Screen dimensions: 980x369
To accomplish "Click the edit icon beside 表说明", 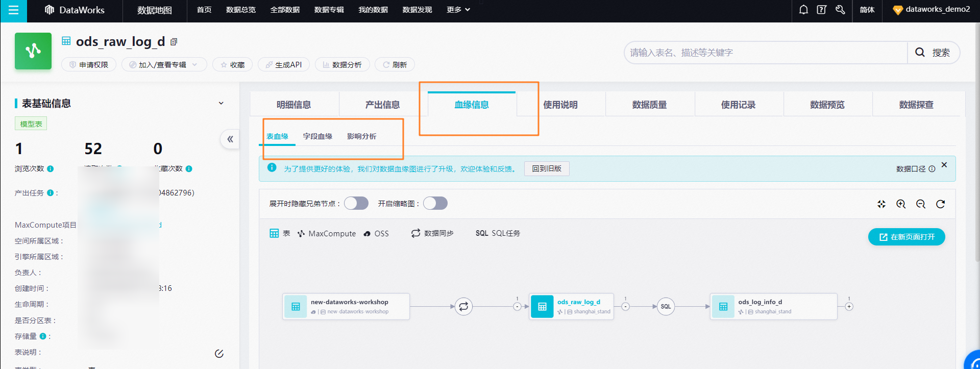I will point(219,354).
